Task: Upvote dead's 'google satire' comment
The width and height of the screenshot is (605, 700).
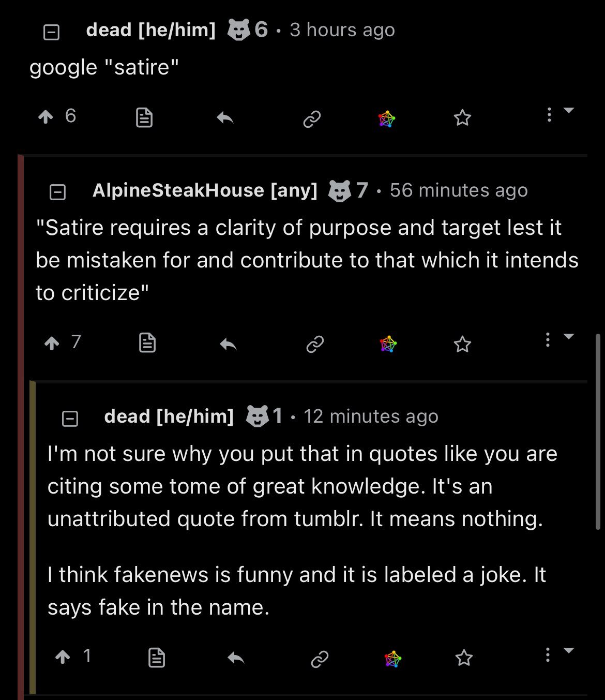Action: 46,117
